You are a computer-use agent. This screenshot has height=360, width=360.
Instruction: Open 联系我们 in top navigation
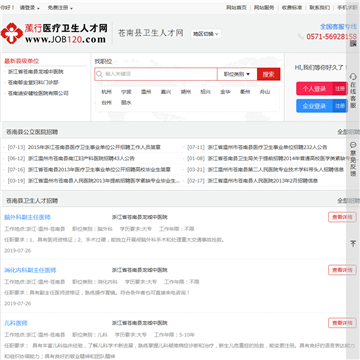point(319,7)
